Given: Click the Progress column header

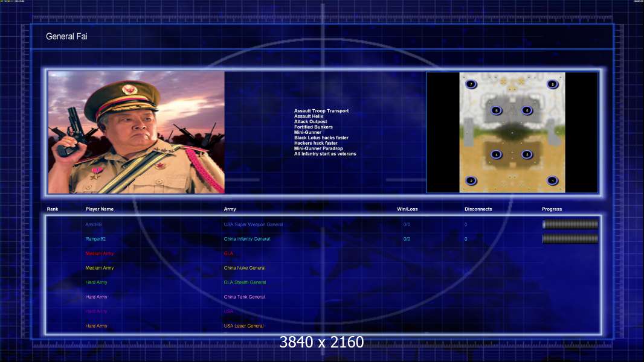Looking at the screenshot, I should pyautogui.click(x=552, y=209).
